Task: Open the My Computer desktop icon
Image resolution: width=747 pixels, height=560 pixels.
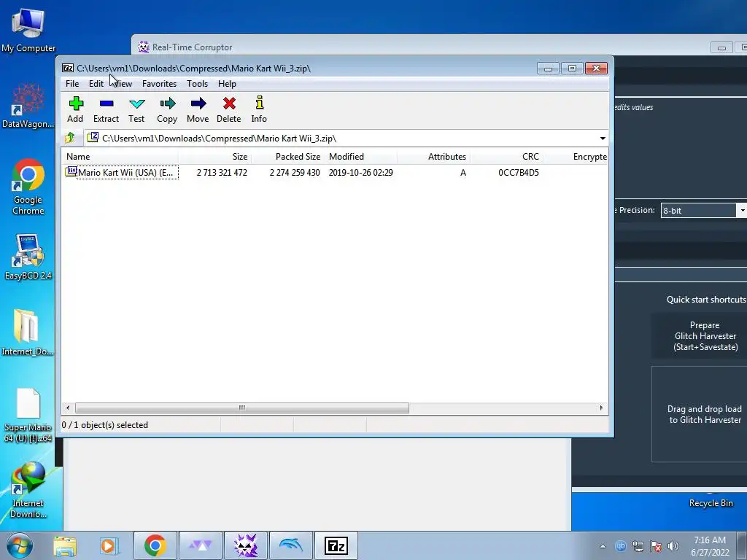Action: tap(28, 31)
